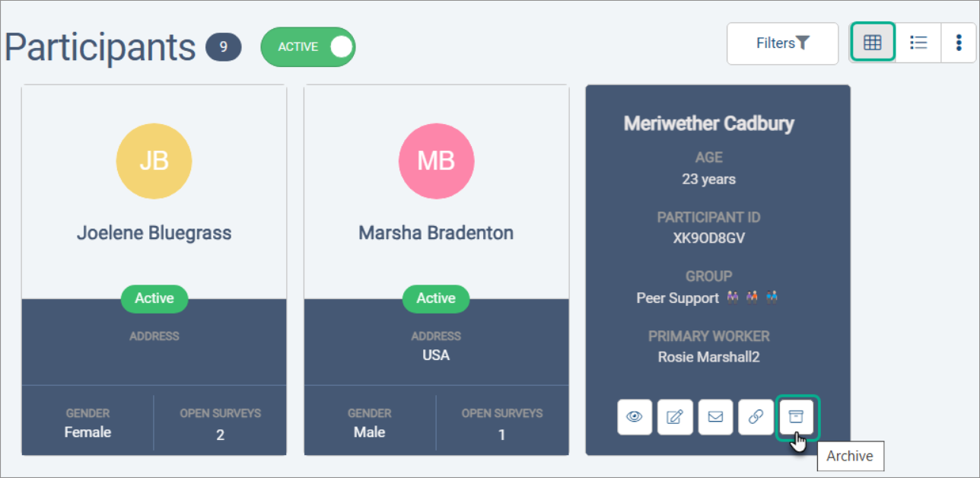
Task: Open the Filters panel
Action: click(782, 43)
